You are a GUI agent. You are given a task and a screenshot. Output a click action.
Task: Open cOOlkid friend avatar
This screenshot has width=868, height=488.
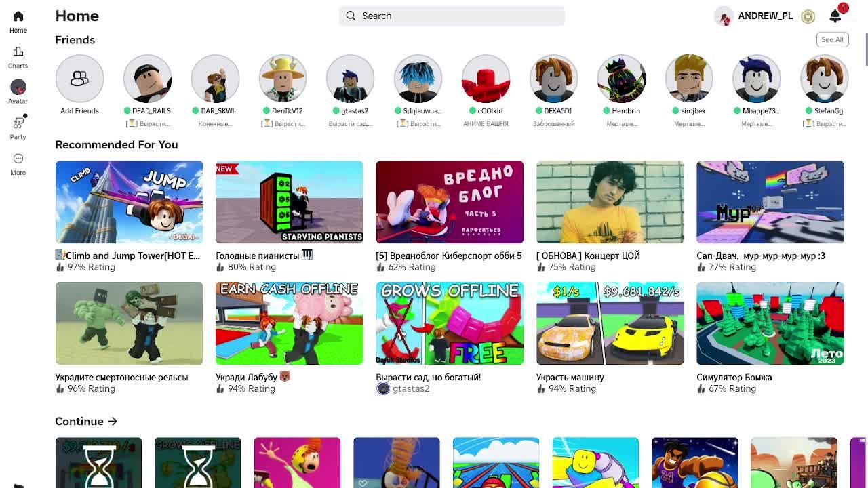486,79
